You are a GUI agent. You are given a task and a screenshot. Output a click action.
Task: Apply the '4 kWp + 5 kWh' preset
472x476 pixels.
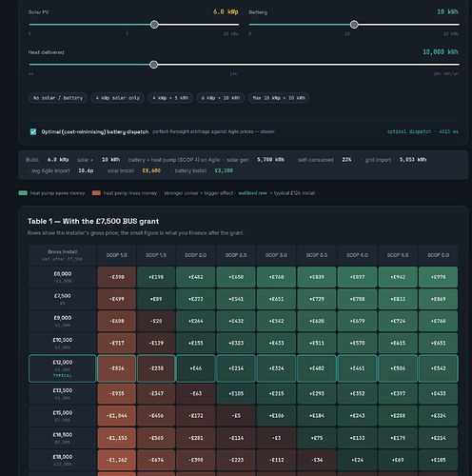pyautogui.click(x=170, y=98)
